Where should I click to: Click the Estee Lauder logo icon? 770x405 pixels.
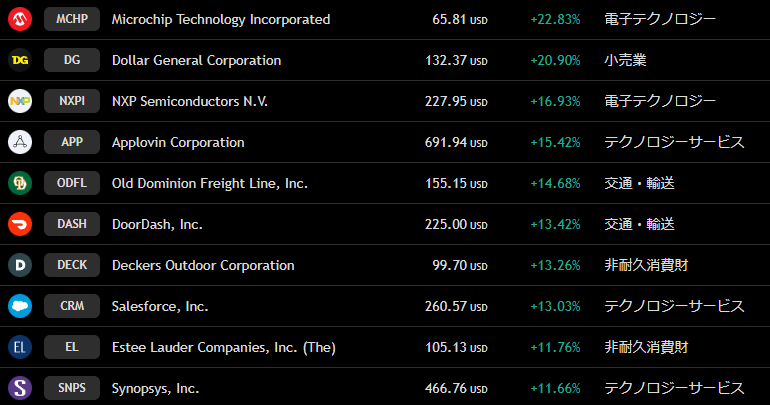pos(20,347)
